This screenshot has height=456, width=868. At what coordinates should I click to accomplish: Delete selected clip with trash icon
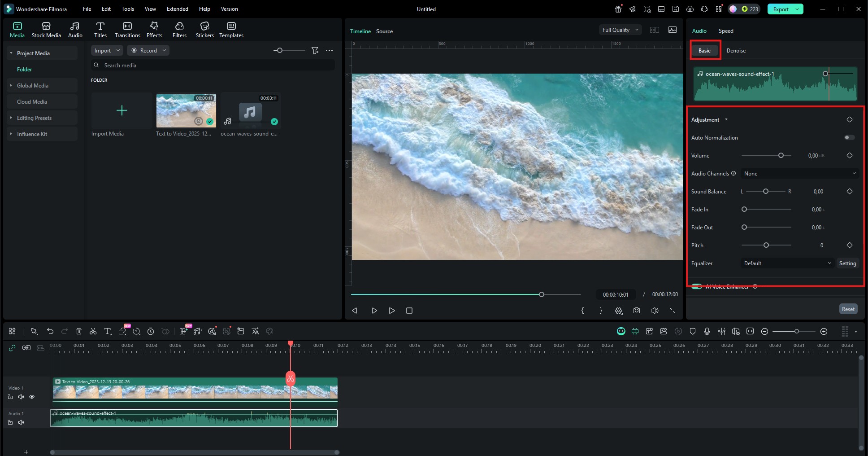[x=79, y=331]
